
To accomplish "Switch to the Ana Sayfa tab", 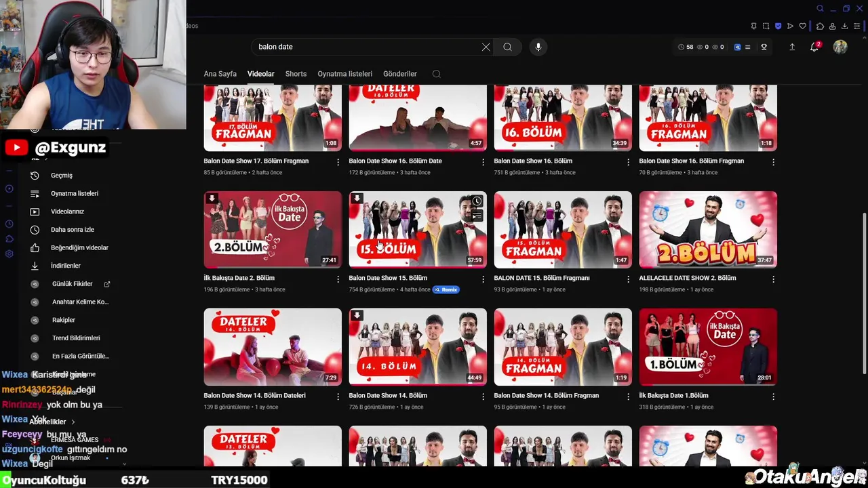I will [220, 73].
